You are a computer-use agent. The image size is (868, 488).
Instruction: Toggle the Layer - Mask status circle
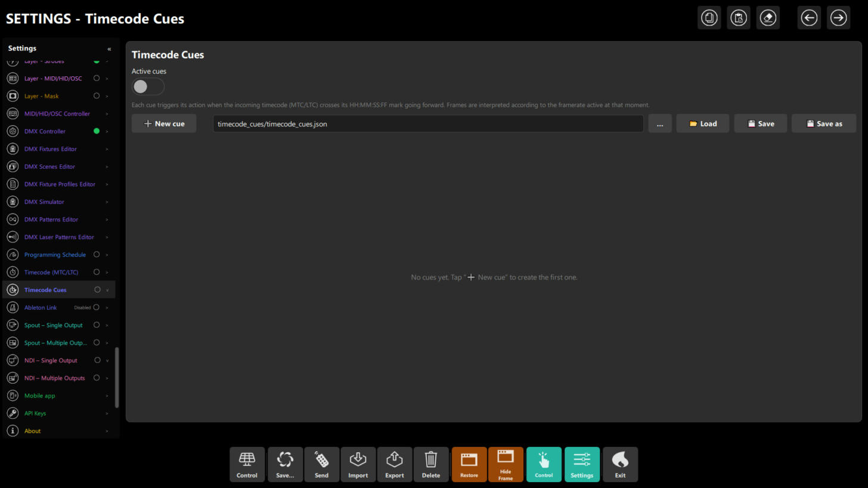pos(97,96)
